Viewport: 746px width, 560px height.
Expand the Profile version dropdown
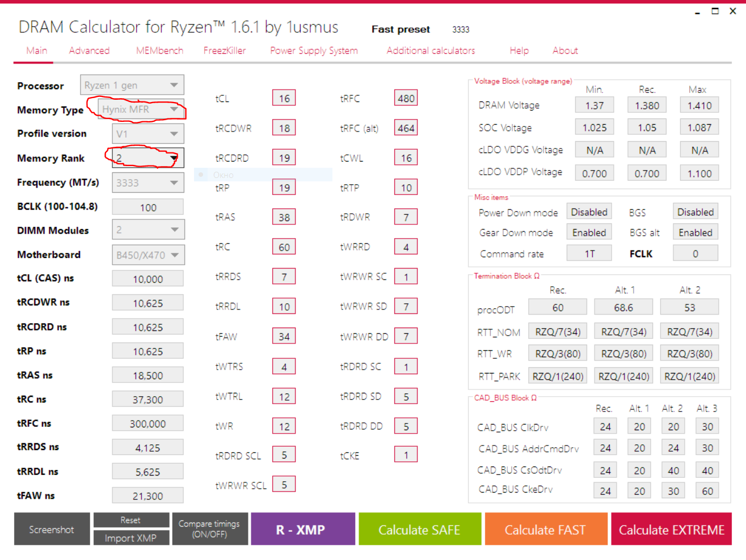[x=148, y=134]
